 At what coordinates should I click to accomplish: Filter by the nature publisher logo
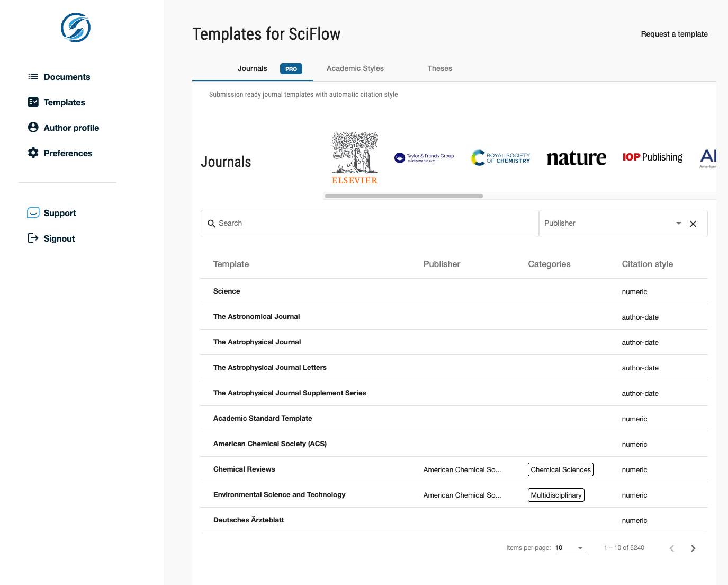click(576, 158)
